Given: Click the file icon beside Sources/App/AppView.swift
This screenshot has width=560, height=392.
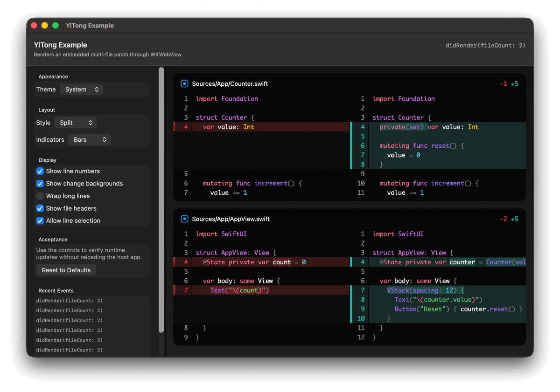Looking at the screenshot, I should 184,219.
